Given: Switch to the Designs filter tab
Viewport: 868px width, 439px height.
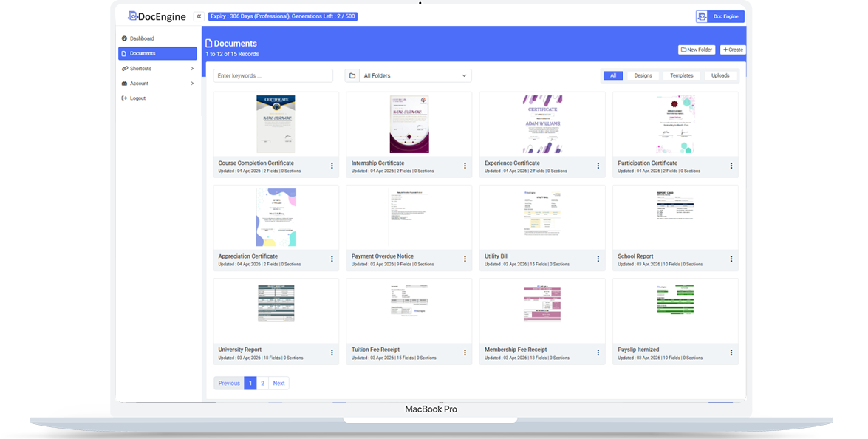Looking at the screenshot, I should 643,75.
